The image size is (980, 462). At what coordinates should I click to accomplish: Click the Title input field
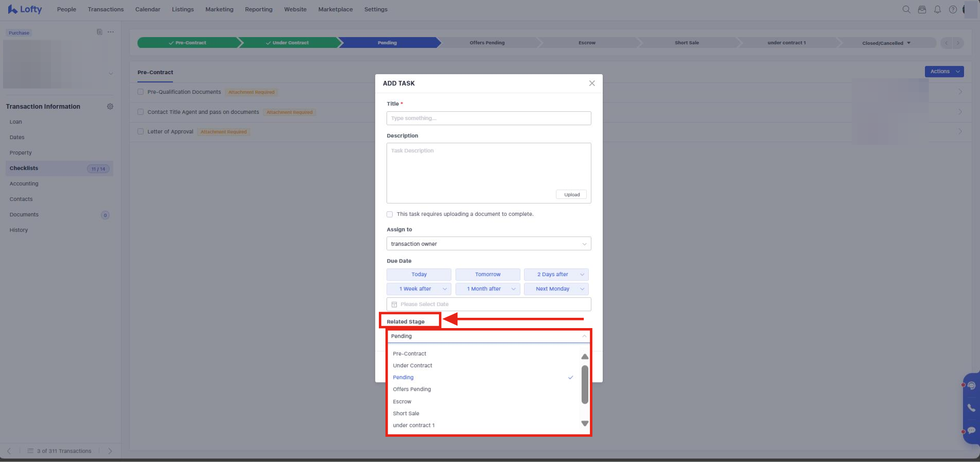pyautogui.click(x=488, y=118)
